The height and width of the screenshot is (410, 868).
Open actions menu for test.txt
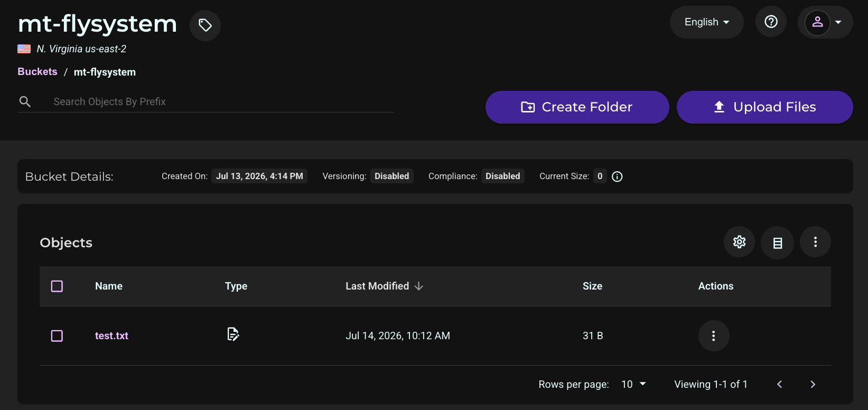(714, 336)
